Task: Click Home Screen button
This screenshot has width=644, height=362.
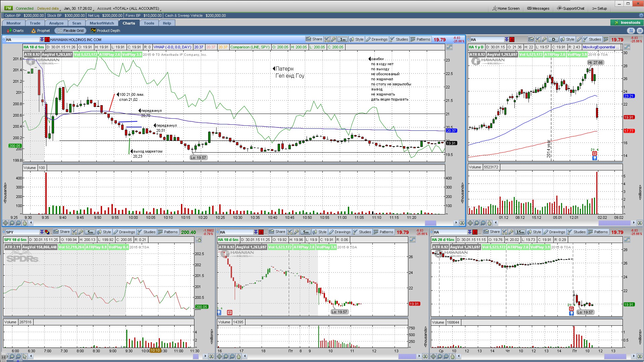Action: point(506,8)
